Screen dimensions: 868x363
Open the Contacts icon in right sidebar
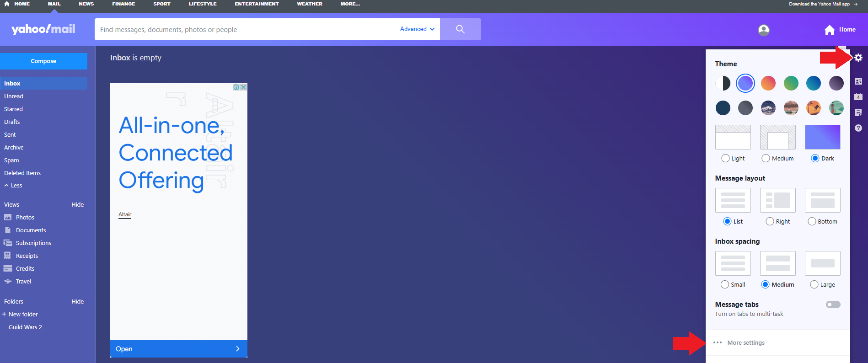858,81
